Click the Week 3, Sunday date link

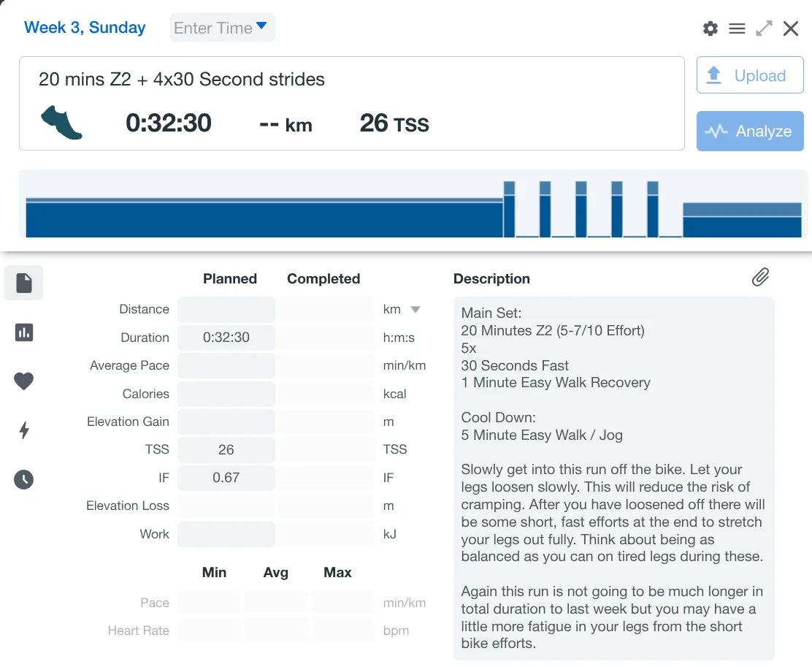[85, 28]
